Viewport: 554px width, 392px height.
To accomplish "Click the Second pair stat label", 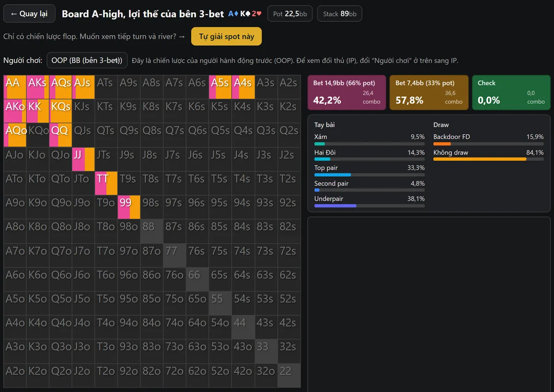I will [331, 183].
